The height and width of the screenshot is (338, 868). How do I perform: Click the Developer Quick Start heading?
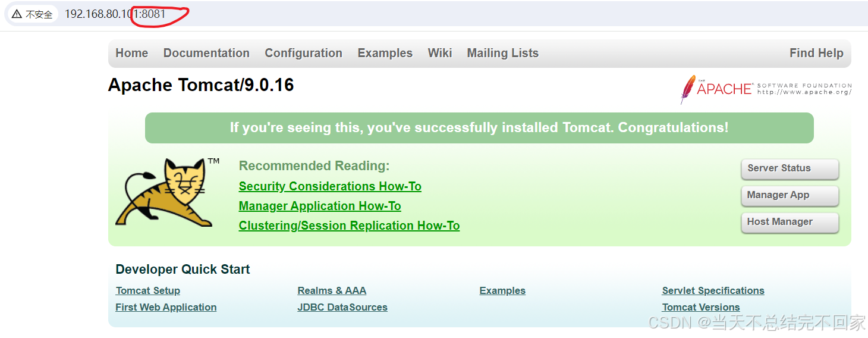tap(183, 269)
